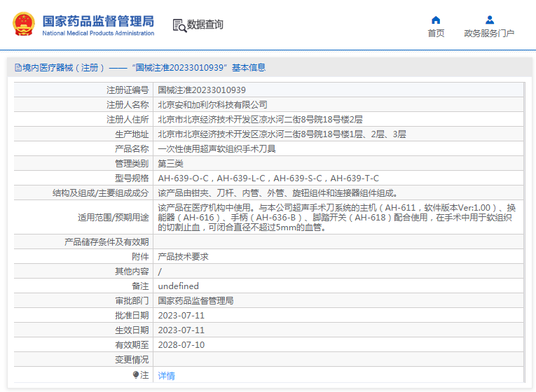Click the home house icon
Screen dimensions: 536x392
coord(436,20)
